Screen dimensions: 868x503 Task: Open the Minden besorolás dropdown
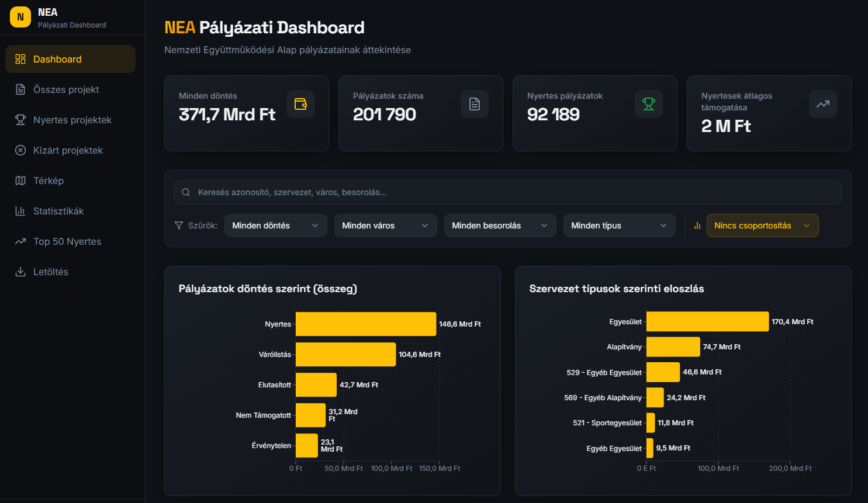[x=500, y=226]
